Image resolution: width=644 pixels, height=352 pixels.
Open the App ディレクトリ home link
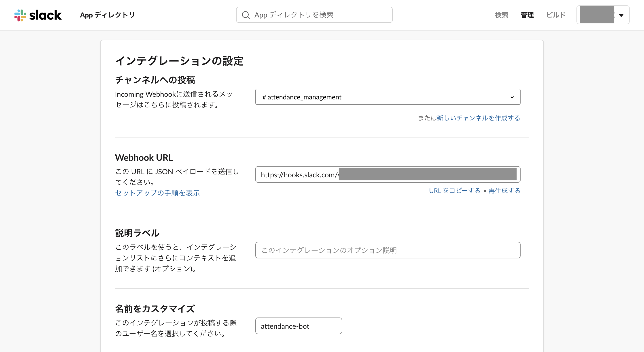coord(108,15)
